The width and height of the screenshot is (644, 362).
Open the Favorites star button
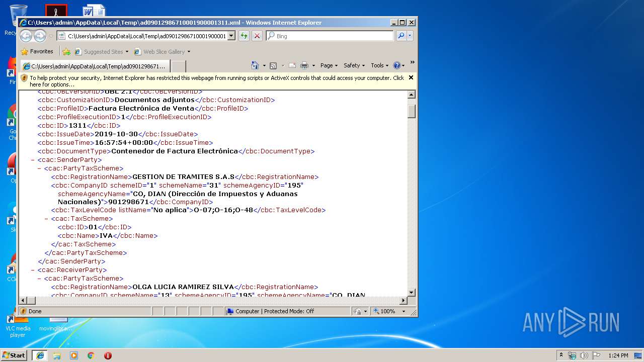[x=37, y=51]
